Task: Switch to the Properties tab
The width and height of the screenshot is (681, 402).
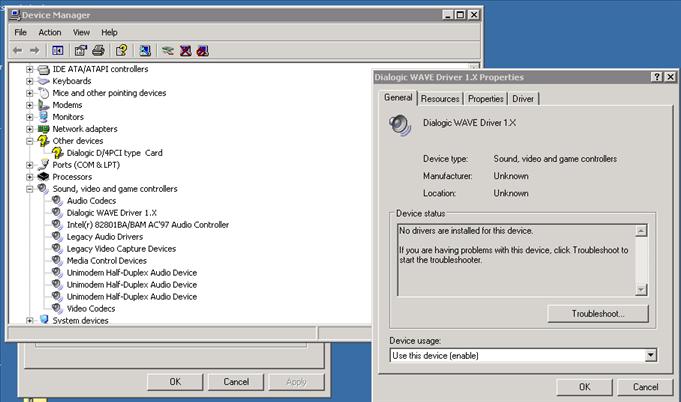Action: (x=486, y=99)
